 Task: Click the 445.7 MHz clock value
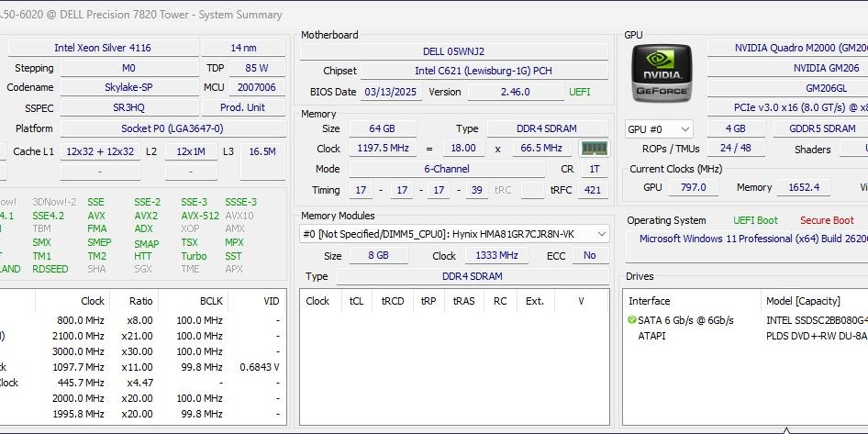point(80,383)
